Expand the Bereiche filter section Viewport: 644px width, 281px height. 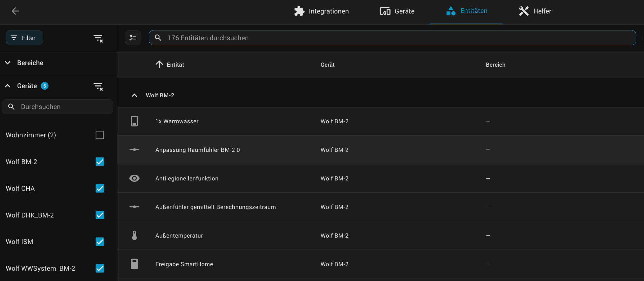point(8,63)
